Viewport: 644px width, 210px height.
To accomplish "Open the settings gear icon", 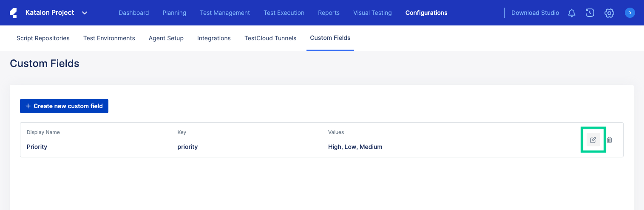I will tap(609, 13).
